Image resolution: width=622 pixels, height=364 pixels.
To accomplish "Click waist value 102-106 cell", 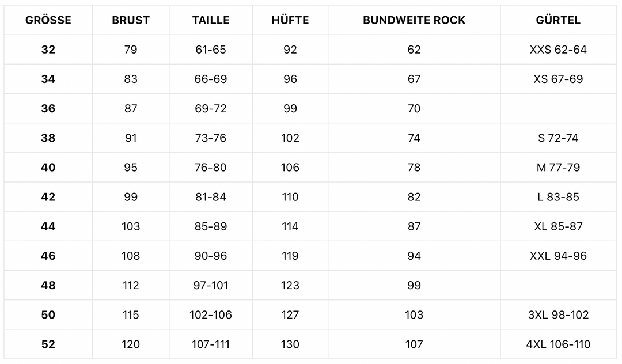I will click(x=211, y=315).
